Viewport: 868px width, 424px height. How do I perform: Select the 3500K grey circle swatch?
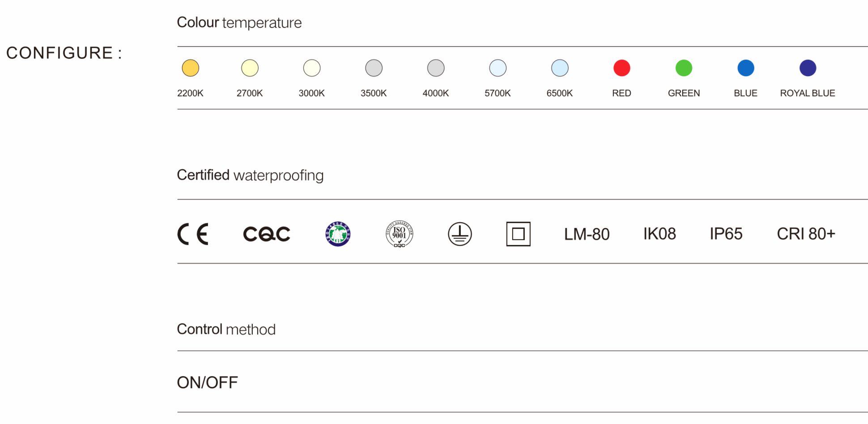pyautogui.click(x=374, y=68)
